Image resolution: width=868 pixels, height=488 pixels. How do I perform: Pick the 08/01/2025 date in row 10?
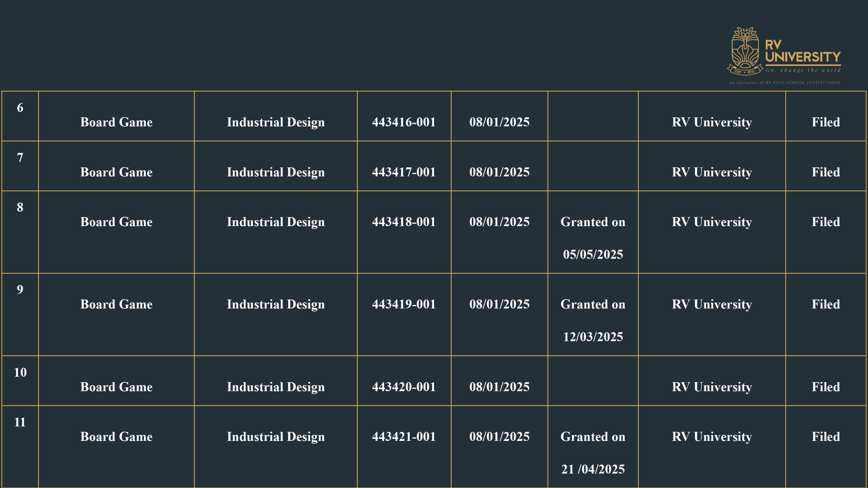tap(499, 387)
